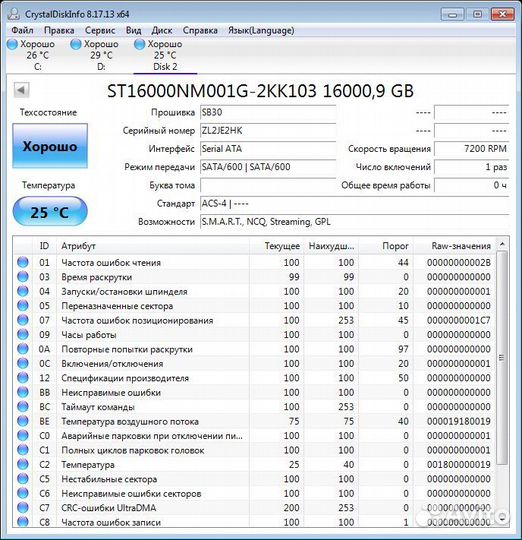
Task: Click the blue Хорошо health status button
Action: [50, 146]
